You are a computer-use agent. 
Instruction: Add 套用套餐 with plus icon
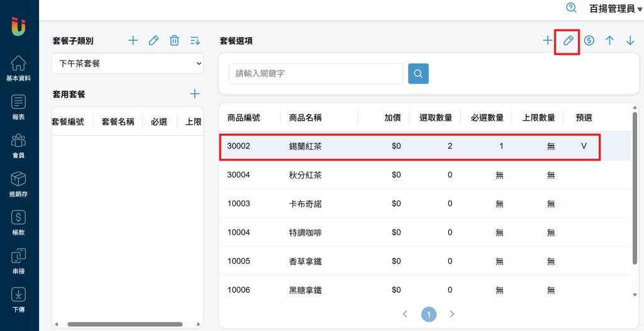click(x=195, y=94)
